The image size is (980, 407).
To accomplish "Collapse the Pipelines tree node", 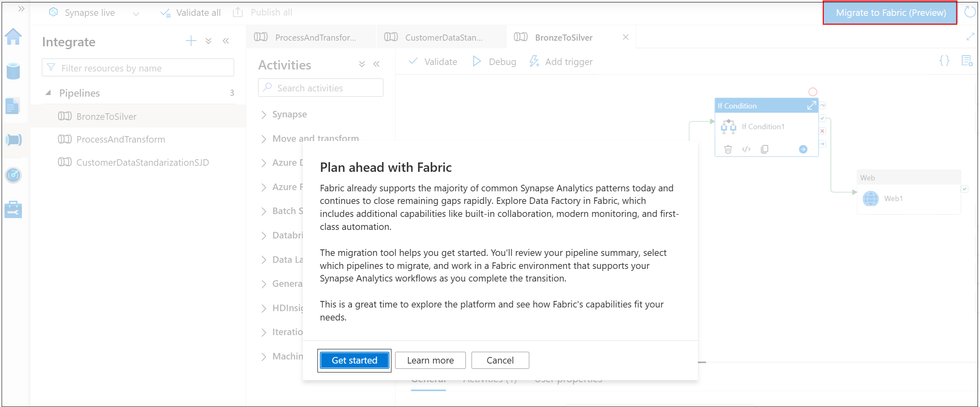I will click(48, 93).
